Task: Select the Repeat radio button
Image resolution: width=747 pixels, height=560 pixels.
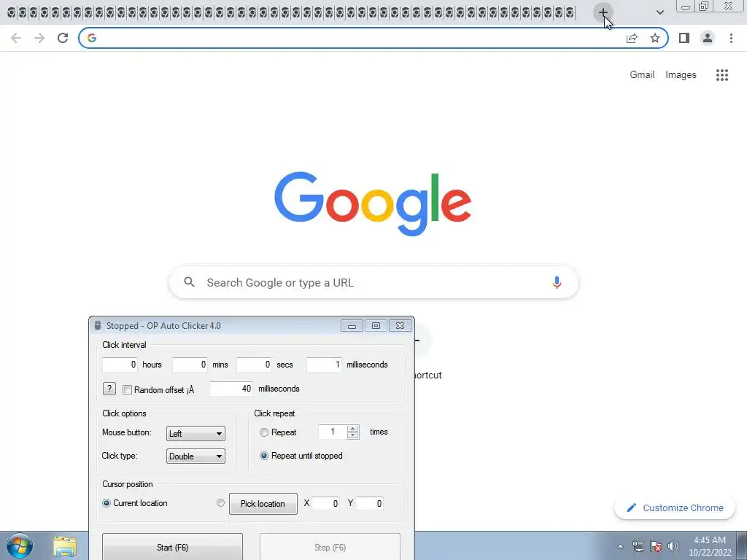Action: point(264,432)
